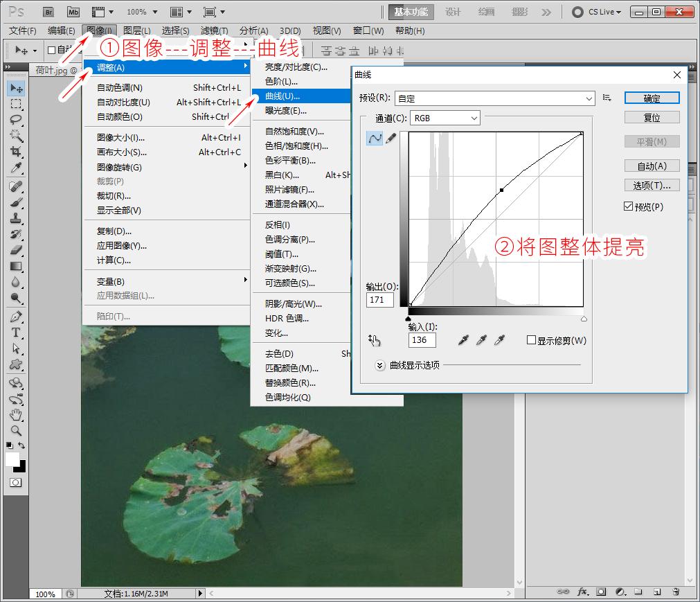The width and height of the screenshot is (700, 602).
Task: Select the Hand tool in toolbox
Action: click(16, 415)
